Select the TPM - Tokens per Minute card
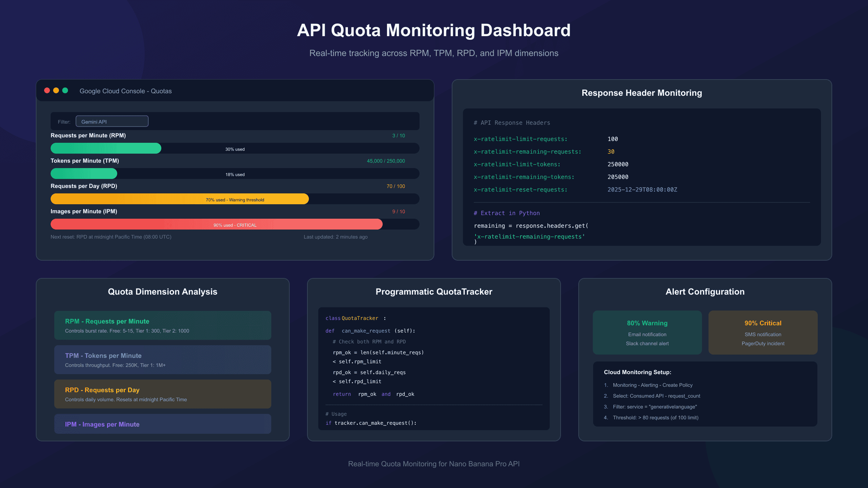Viewport: 868px width, 488px height. [x=162, y=360]
